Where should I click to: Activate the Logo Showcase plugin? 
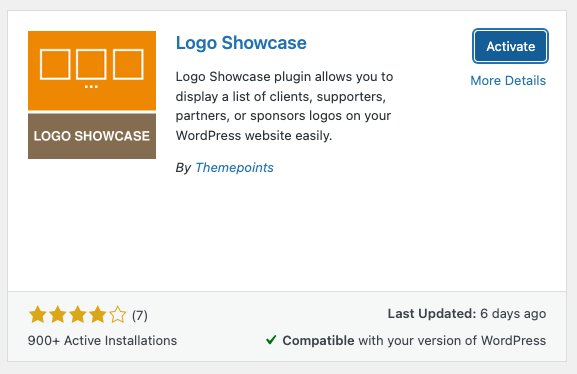point(510,46)
